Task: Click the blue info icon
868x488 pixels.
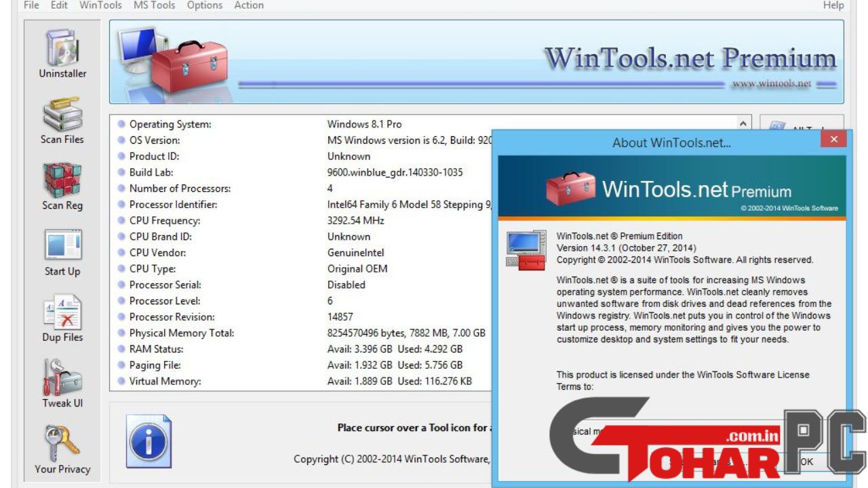Action: click(x=149, y=441)
